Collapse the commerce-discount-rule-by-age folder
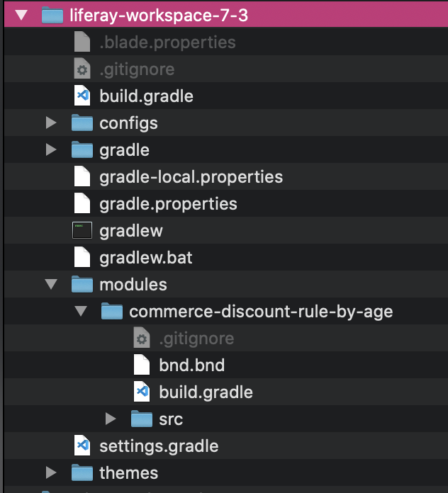Viewport: 448px width, 493px height. click(81, 311)
